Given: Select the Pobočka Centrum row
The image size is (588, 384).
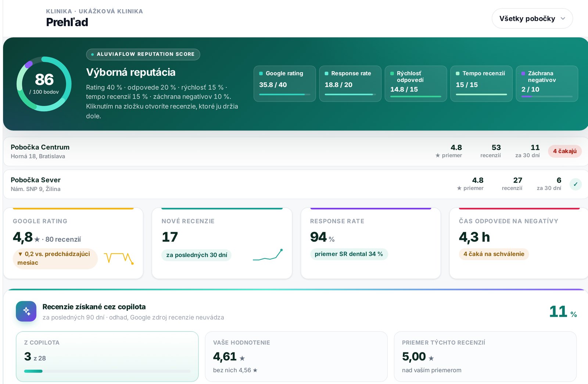Looking at the screenshot, I should pyautogui.click(x=295, y=151).
